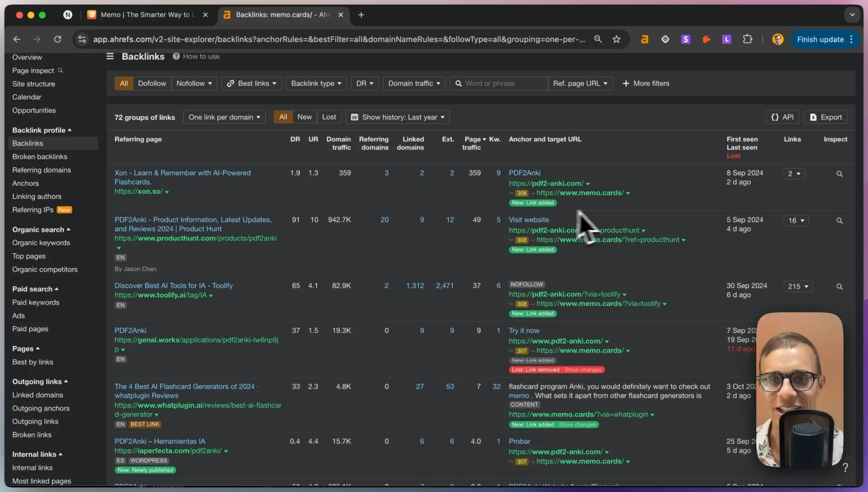Go to Organic keywords in sidebar
868x492 pixels.
(x=41, y=243)
